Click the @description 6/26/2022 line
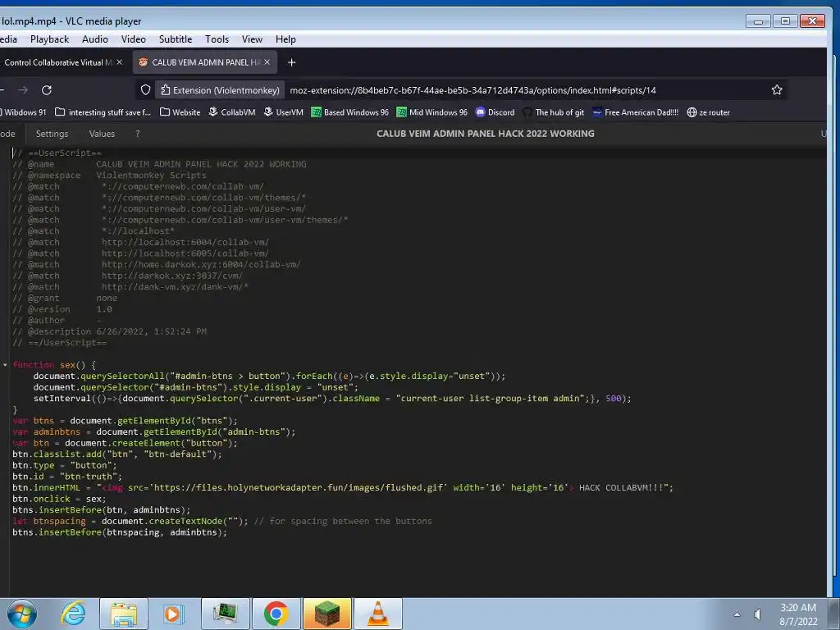Image resolution: width=840 pixels, height=630 pixels. 110,331
